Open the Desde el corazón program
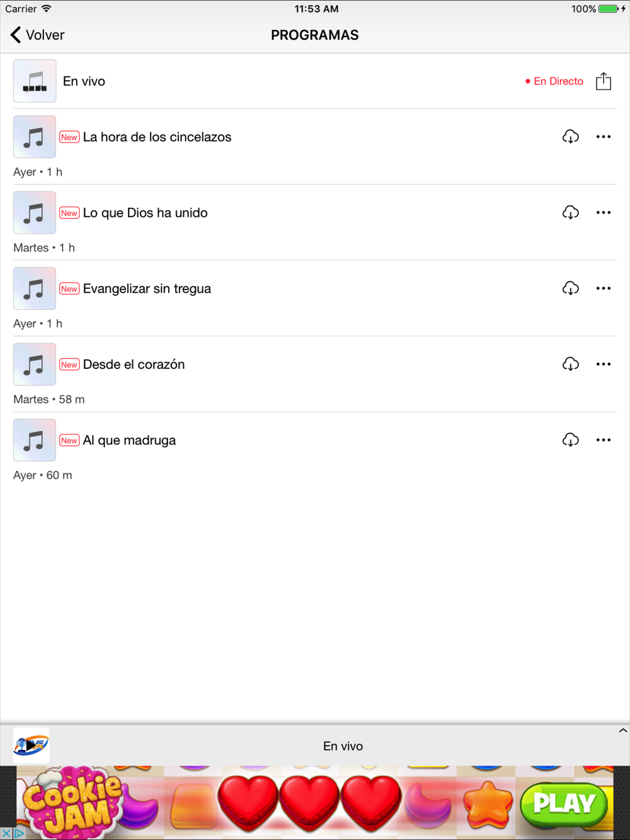The width and height of the screenshot is (630, 840). 134,365
